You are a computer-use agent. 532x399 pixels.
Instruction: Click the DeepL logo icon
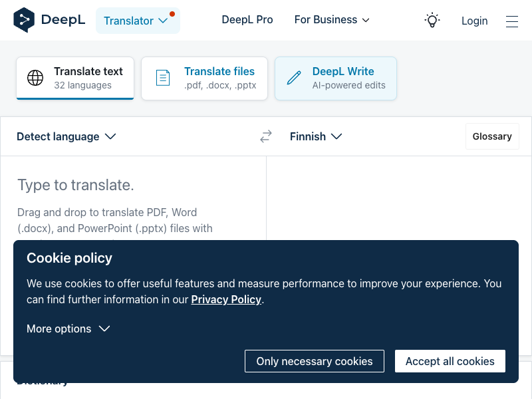click(x=24, y=20)
